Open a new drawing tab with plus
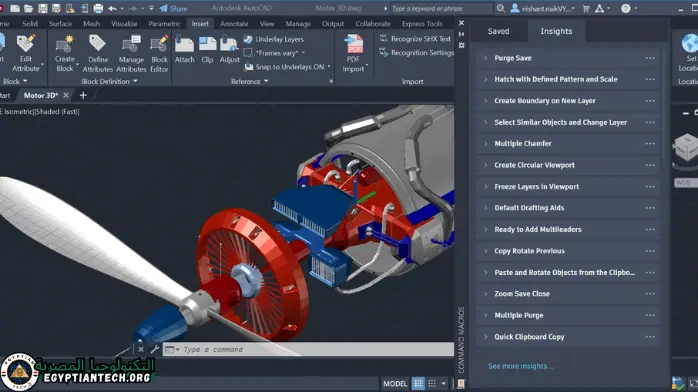 click(83, 95)
